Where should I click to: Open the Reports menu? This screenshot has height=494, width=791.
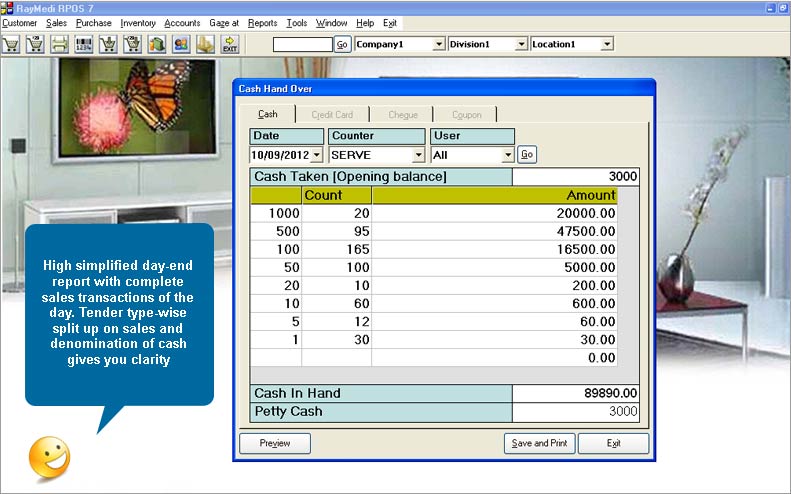[x=262, y=22]
